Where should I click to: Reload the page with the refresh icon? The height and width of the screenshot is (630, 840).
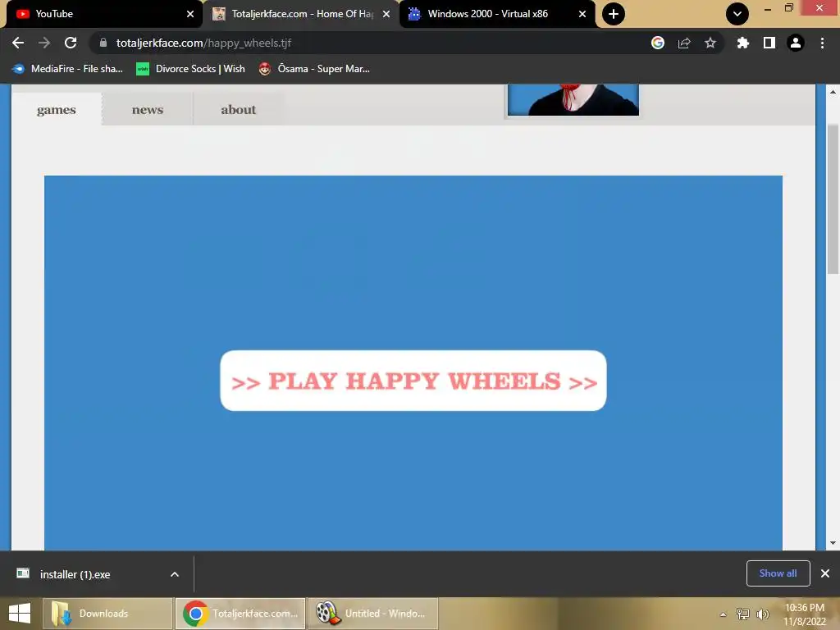pyautogui.click(x=71, y=43)
